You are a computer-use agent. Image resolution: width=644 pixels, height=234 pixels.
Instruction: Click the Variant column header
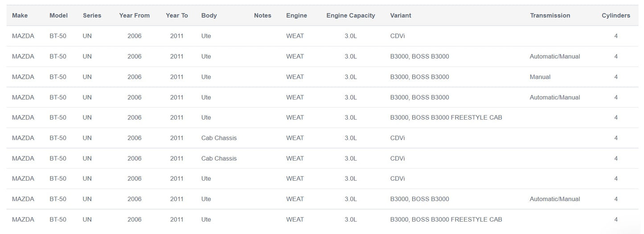[400, 16]
